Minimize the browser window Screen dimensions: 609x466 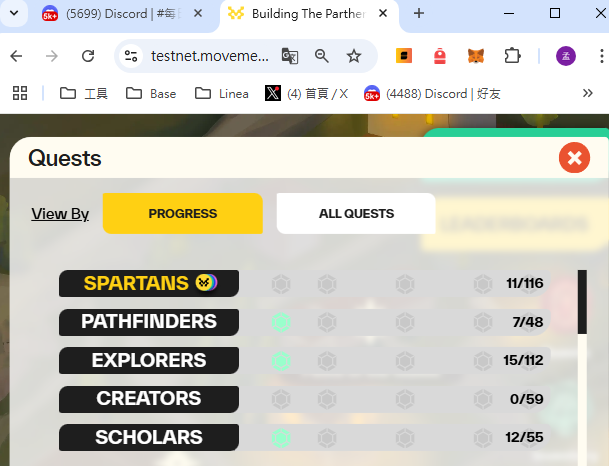point(509,14)
